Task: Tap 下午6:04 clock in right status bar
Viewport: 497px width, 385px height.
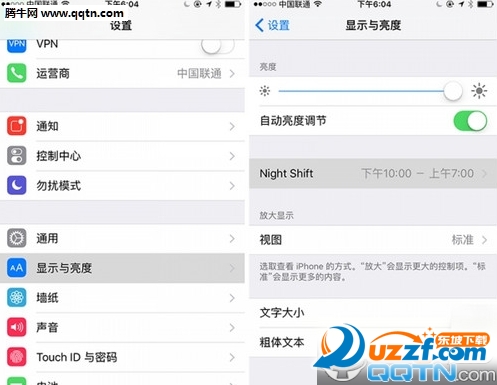Action: [374, 4]
